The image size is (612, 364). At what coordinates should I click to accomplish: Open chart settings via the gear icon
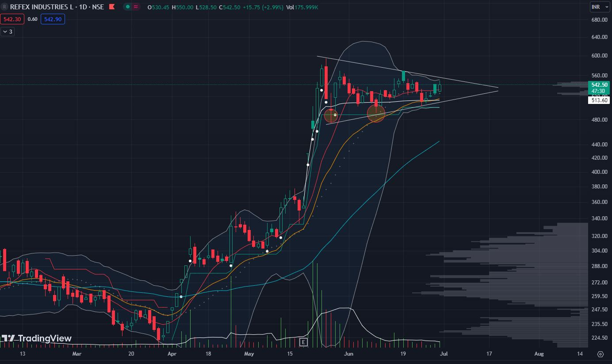tap(601, 354)
